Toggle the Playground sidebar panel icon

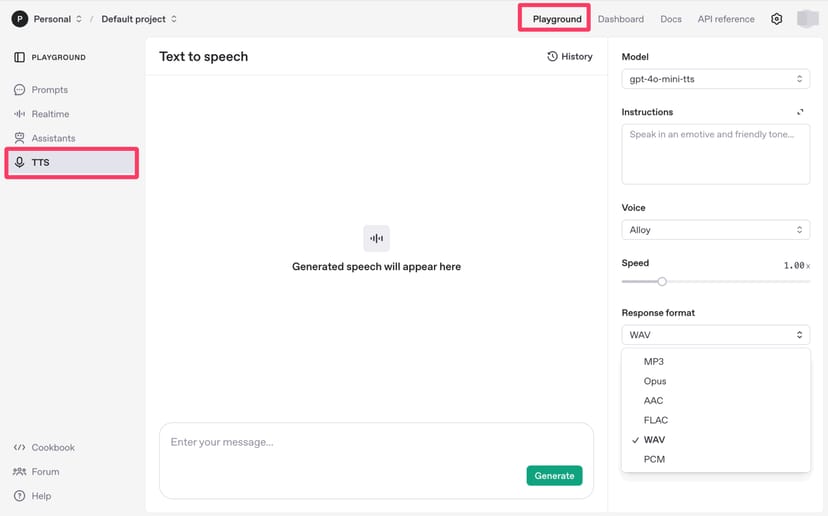coord(19,58)
